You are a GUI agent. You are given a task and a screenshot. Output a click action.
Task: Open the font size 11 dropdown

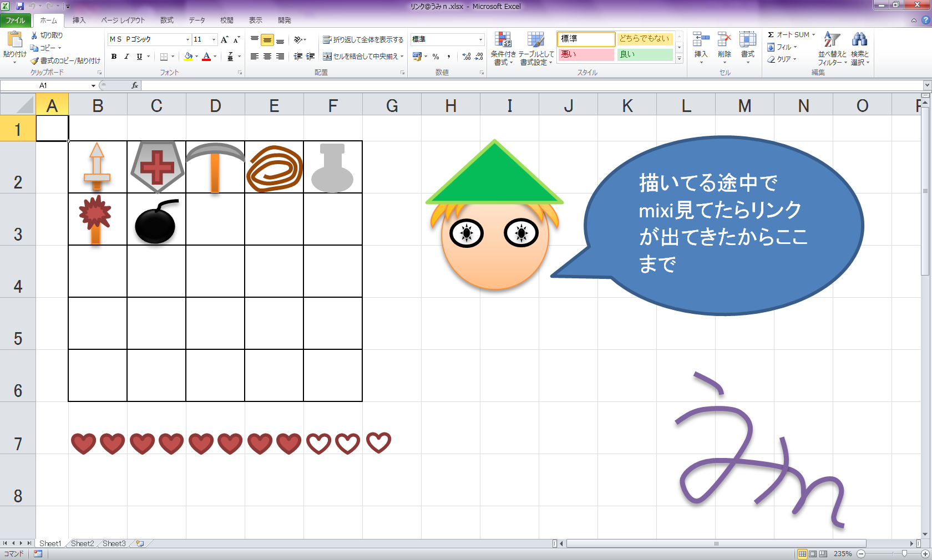(214, 39)
